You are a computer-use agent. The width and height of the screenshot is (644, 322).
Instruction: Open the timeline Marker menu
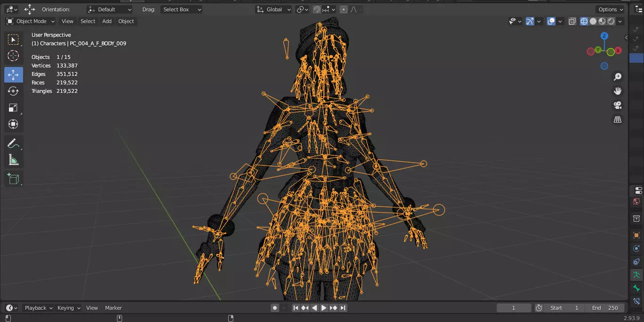[113, 308]
